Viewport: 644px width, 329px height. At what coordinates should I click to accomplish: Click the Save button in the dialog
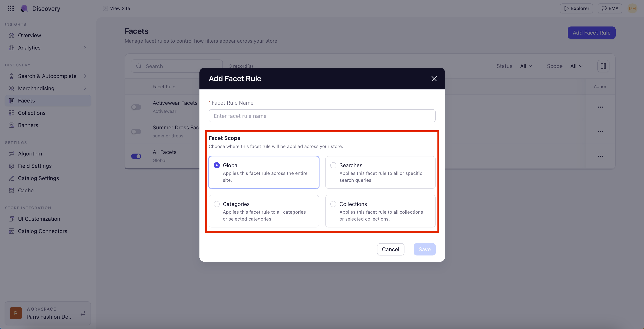pos(424,250)
